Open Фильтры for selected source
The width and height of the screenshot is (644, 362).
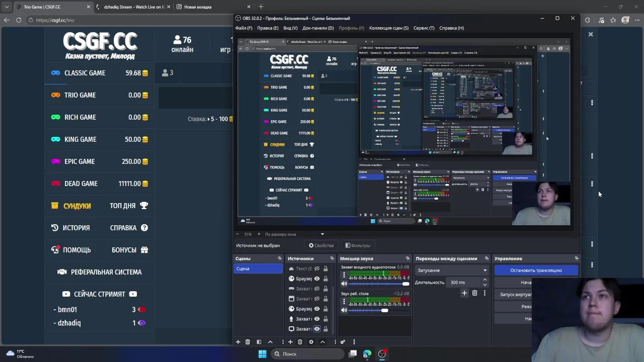click(358, 245)
